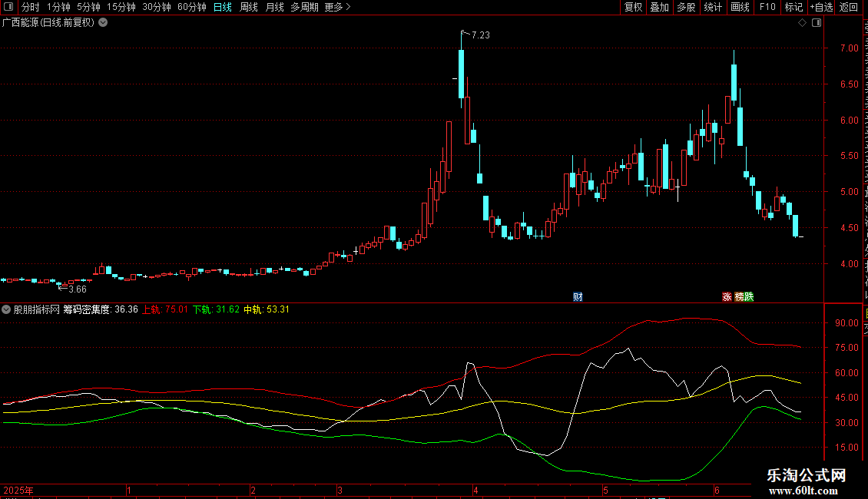Click the 15.00 indicator axis label
This screenshot has height=499, width=868.
tap(847, 448)
